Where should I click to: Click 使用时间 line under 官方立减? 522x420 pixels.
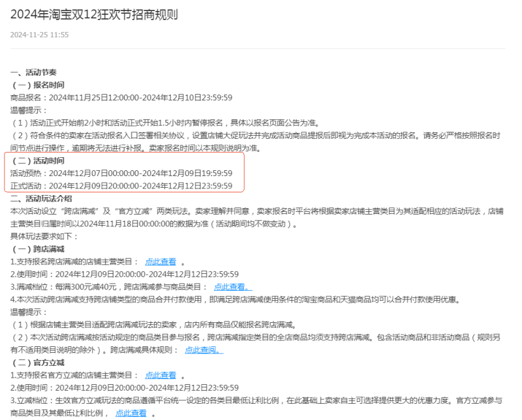[x=125, y=388]
